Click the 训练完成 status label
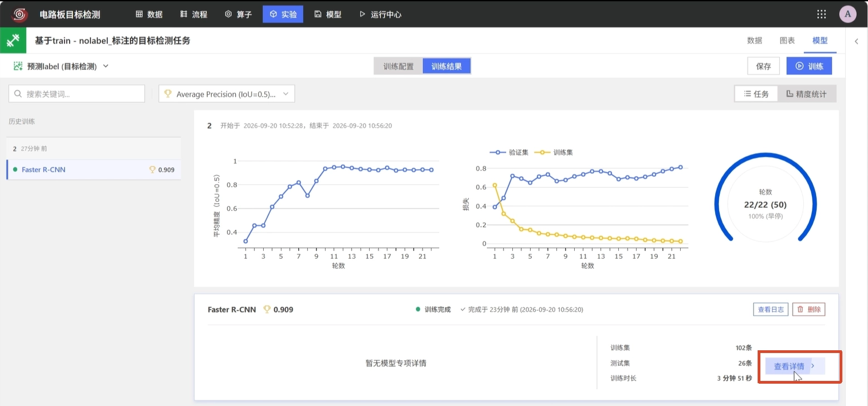The height and width of the screenshot is (406, 868). [433, 310]
